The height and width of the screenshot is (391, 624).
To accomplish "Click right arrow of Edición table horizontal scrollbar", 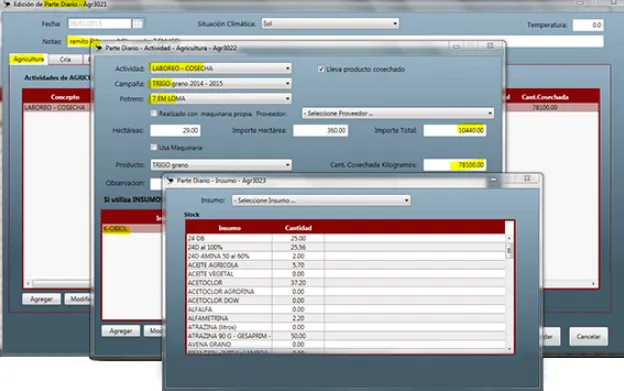I will pyautogui.click(x=593, y=284).
